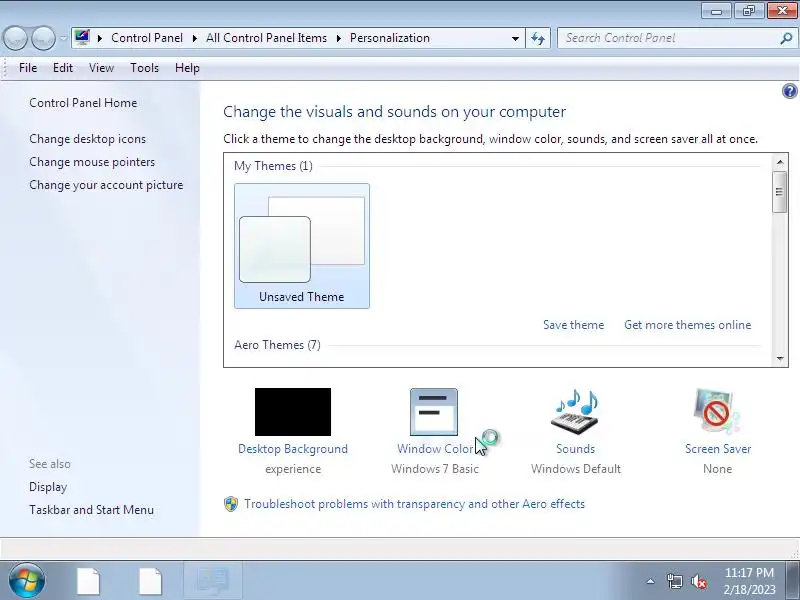This screenshot has width=800, height=600.
Task: Click the Screen Saver text link
Action: 718,449
